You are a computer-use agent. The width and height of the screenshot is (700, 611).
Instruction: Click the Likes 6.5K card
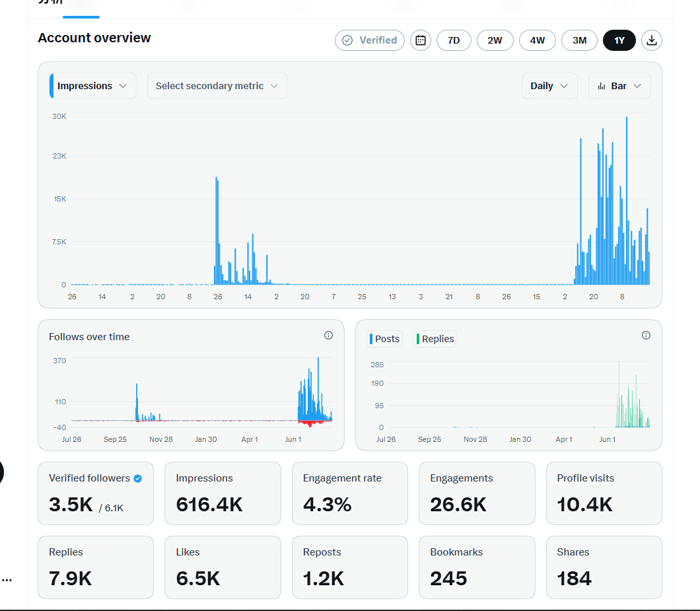[x=223, y=567]
